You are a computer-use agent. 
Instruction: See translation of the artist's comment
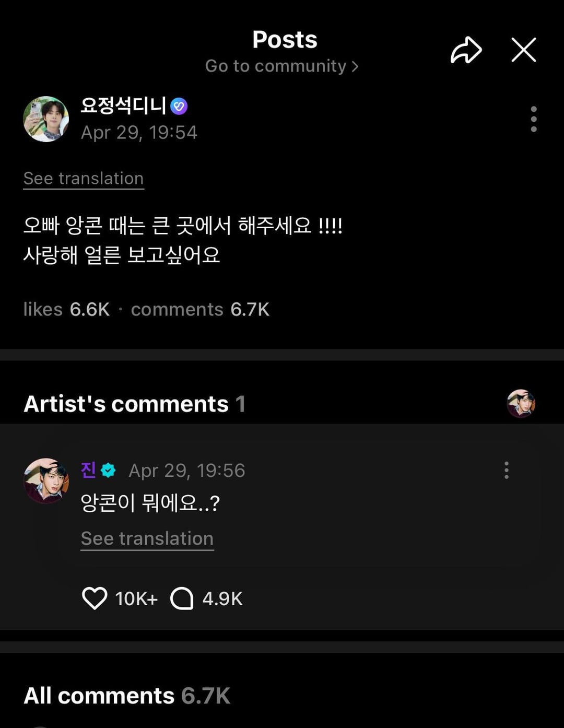pyautogui.click(x=147, y=538)
